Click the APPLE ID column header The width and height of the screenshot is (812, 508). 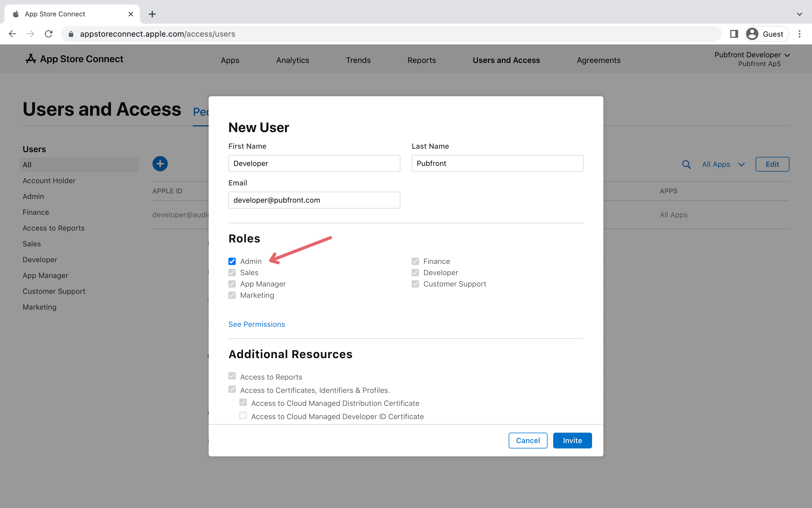(x=167, y=191)
